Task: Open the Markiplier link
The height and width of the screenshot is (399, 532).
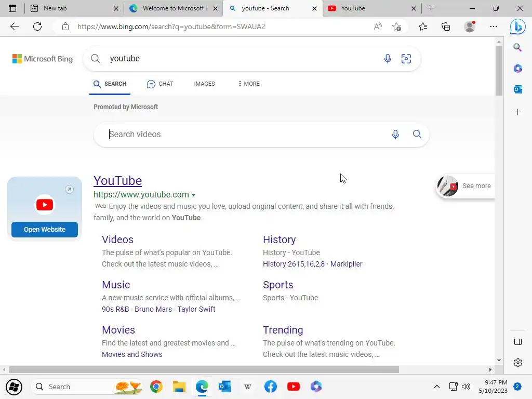Action: click(346, 264)
